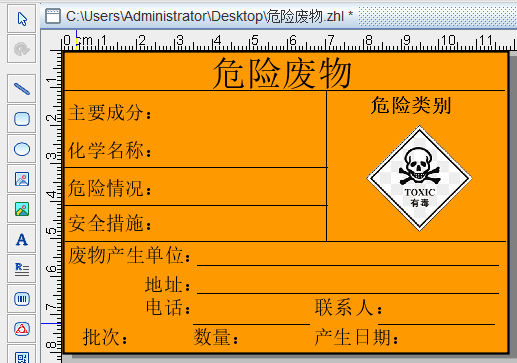Click the 产生日期 label text

coord(357,337)
